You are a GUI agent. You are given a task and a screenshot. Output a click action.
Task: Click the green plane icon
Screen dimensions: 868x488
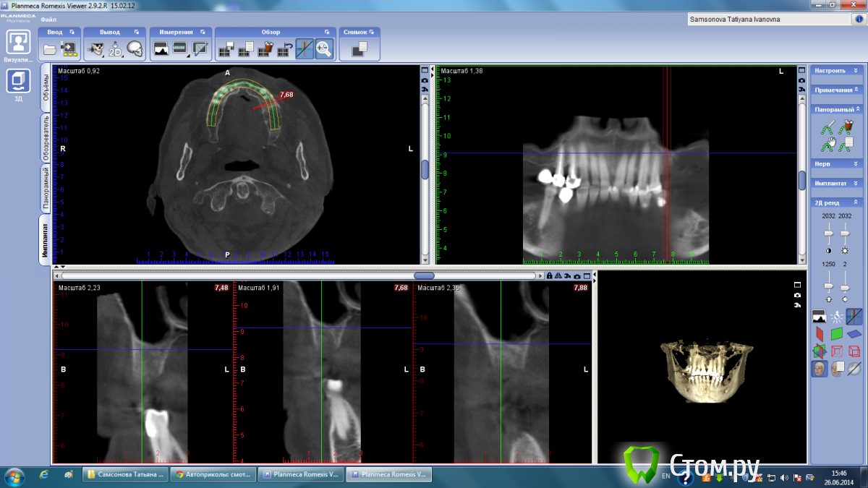coord(837,334)
